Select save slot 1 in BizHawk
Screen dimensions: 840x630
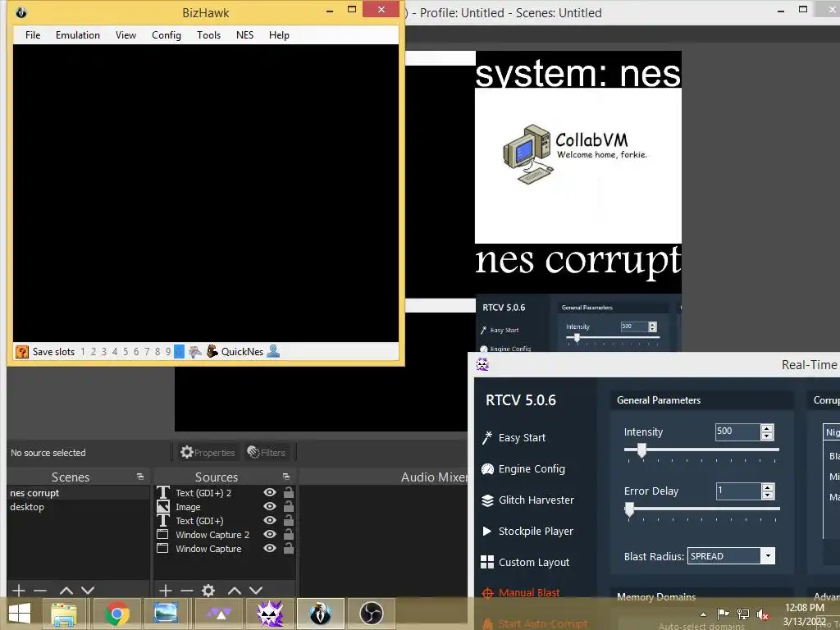[x=83, y=352]
